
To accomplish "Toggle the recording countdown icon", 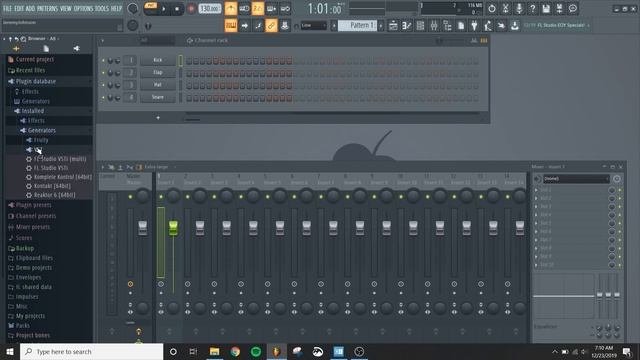I will tap(258, 8).
